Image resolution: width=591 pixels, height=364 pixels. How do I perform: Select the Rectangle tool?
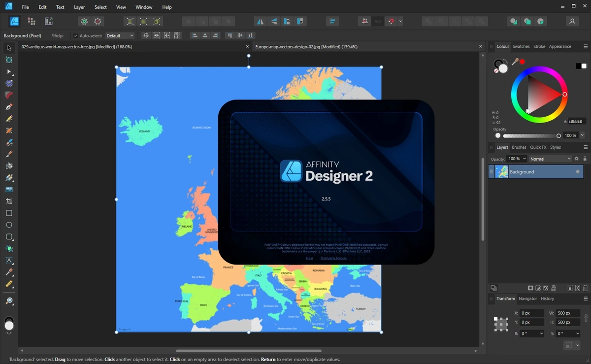pos(9,213)
